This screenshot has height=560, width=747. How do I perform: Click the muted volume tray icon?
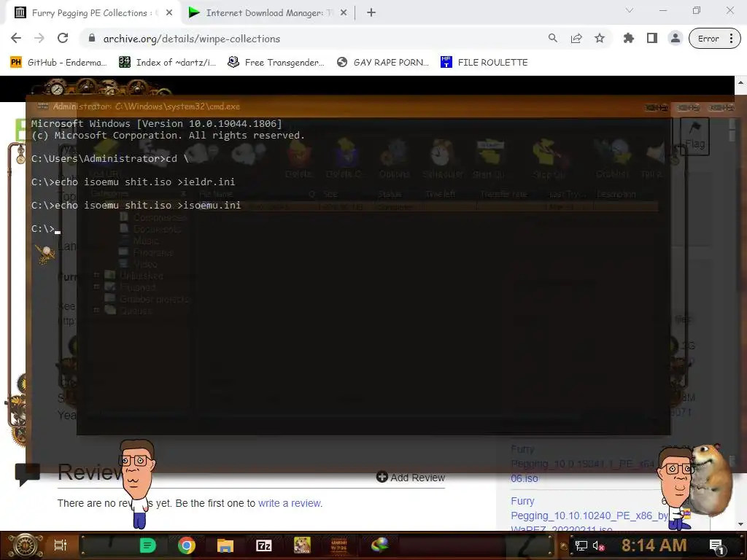pos(598,545)
